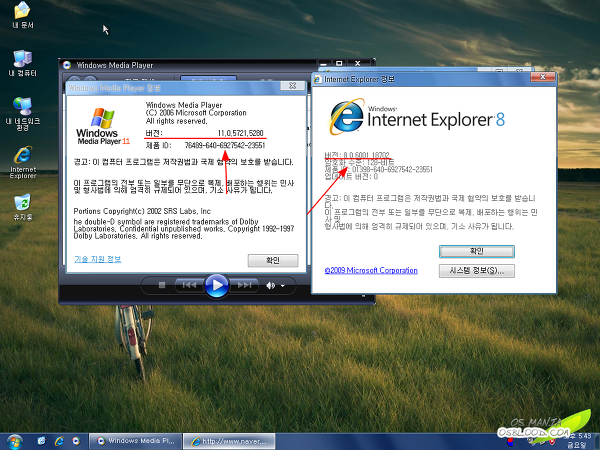Close the Internet Explorer 정보 dialog
Viewport: 600px width, 450px height.
543,77
